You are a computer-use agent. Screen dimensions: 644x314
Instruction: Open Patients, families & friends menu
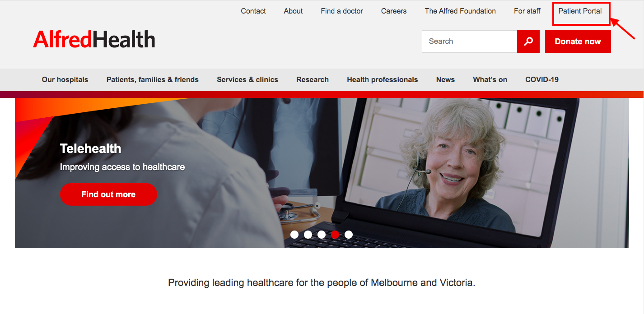click(153, 79)
